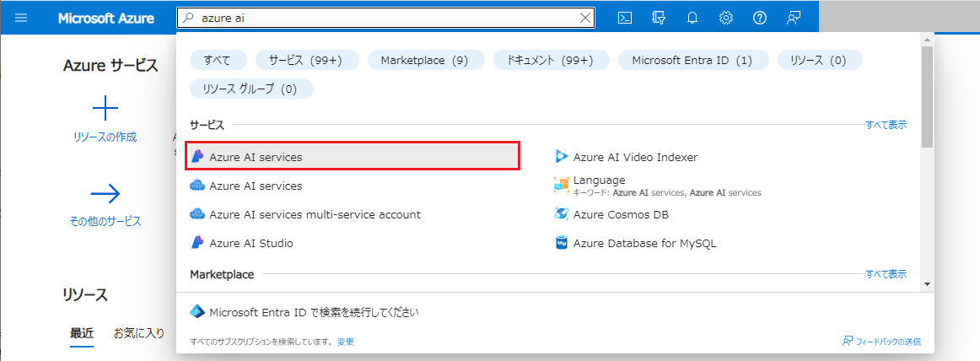
Task: Click the highlighted Azure AI services icon
Action: click(197, 158)
